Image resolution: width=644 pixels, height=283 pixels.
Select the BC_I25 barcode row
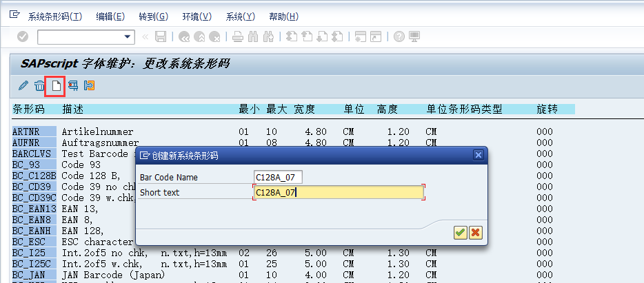click(x=34, y=253)
